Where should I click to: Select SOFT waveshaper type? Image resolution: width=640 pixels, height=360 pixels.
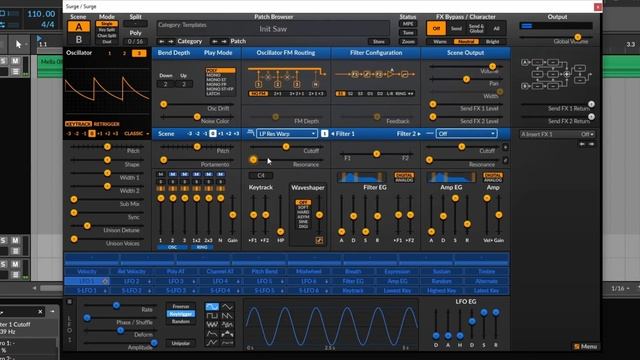click(303, 207)
